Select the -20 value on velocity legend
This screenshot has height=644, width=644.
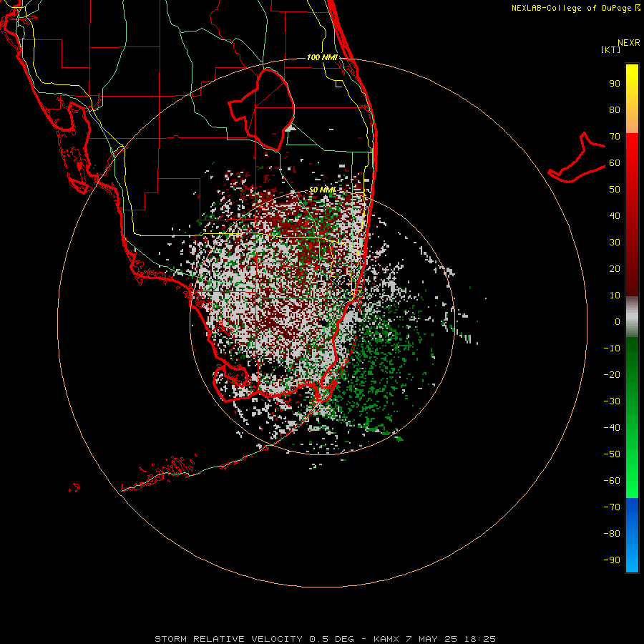pos(612,375)
